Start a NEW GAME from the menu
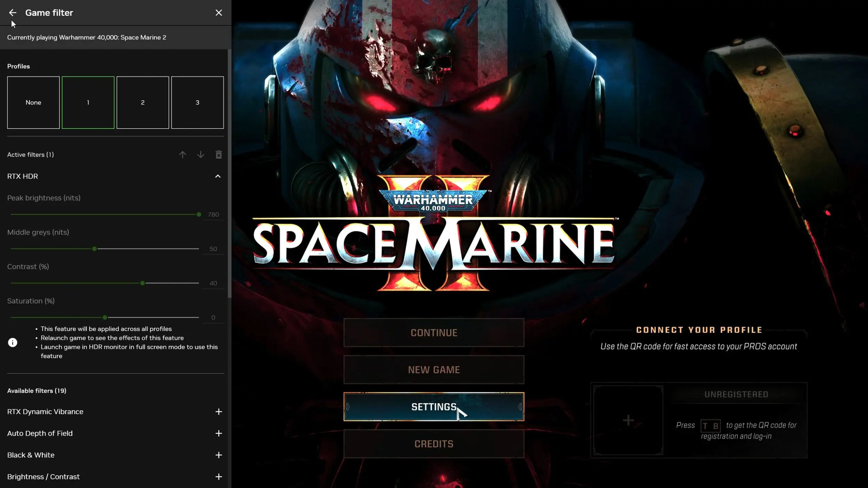Image resolution: width=868 pixels, height=488 pixels. [x=434, y=370]
